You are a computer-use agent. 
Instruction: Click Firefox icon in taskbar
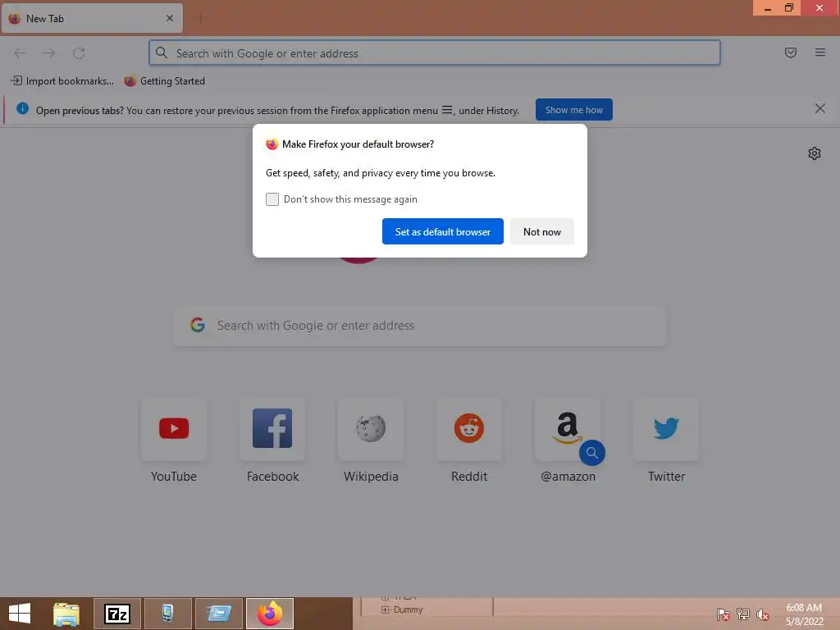point(270,614)
